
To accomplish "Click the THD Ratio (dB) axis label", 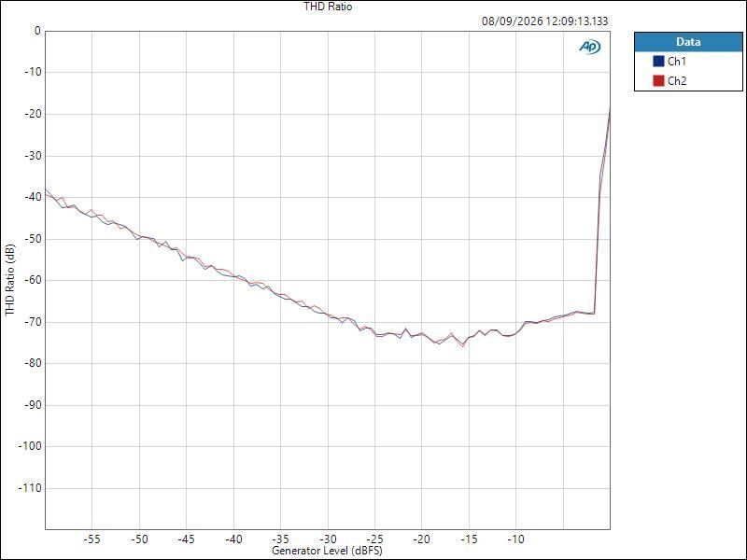I will pyautogui.click(x=10, y=280).
